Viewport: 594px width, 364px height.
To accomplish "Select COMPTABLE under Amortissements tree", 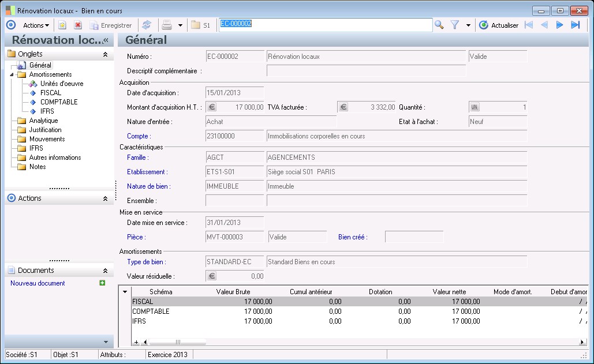I will 58,102.
